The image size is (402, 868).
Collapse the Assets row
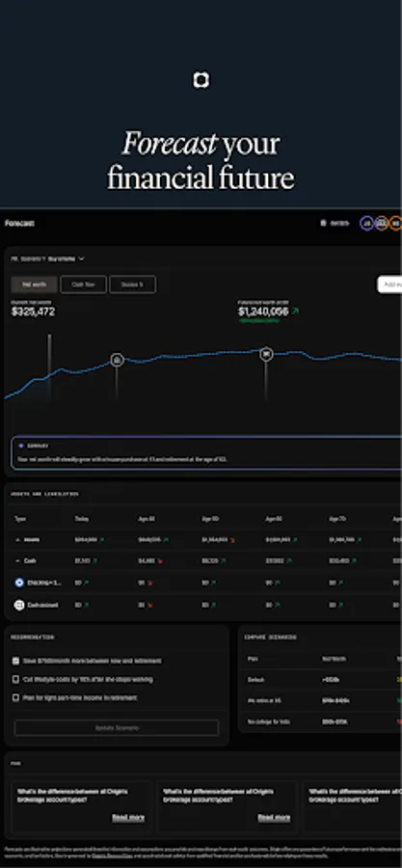click(17, 539)
